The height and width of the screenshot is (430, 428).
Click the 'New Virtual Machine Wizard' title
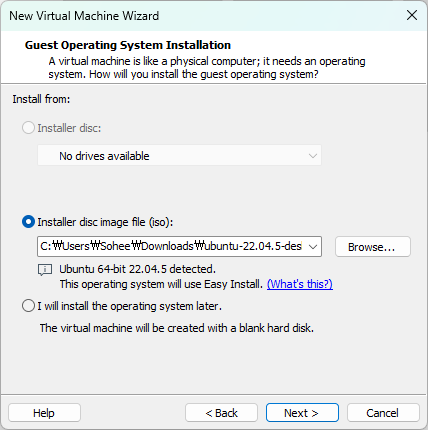[x=84, y=16]
